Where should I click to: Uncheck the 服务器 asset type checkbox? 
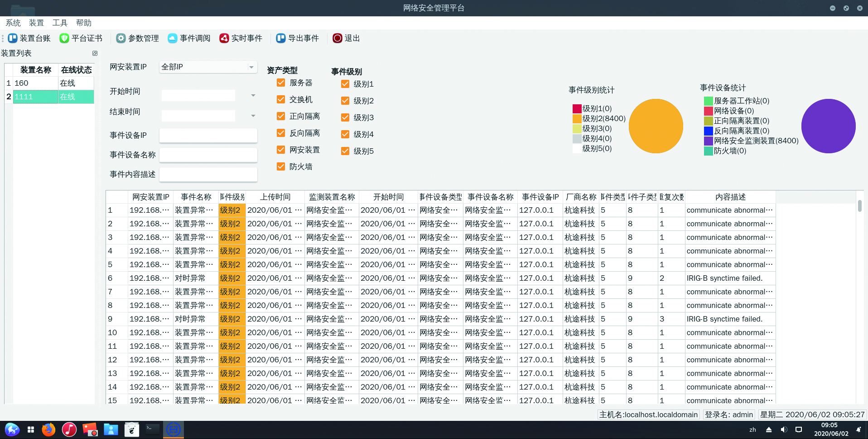pyautogui.click(x=281, y=83)
